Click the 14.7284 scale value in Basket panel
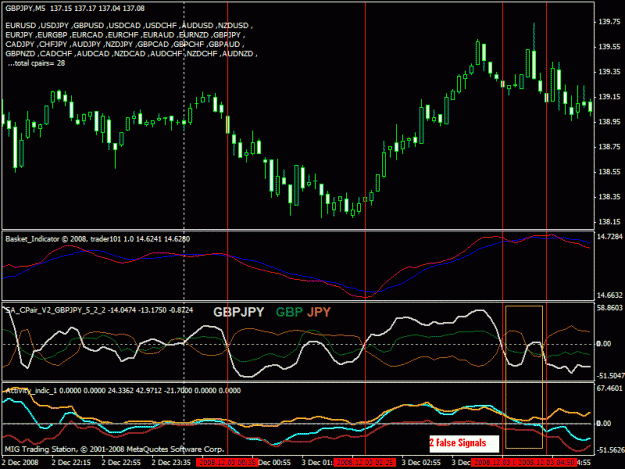 (x=609, y=237)
